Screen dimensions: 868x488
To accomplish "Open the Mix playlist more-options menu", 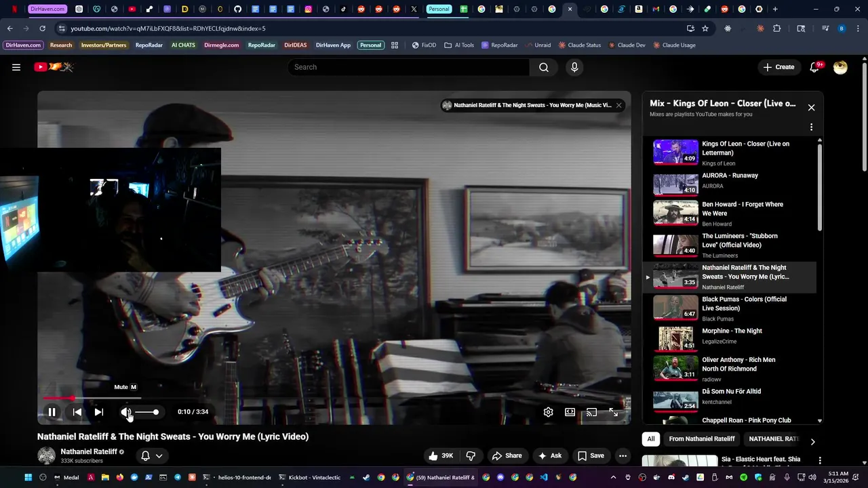I will [811, 127].
